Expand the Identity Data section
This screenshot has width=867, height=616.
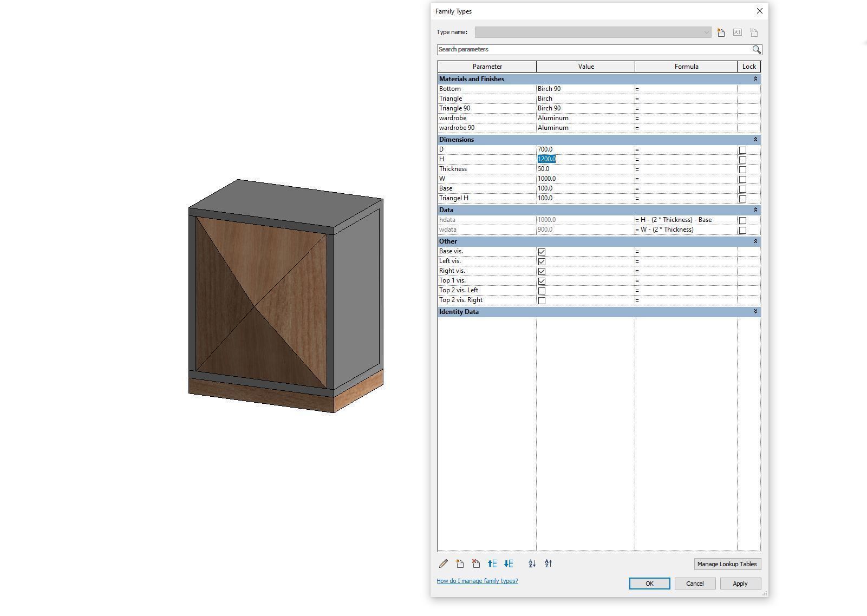tap(754, 311)
